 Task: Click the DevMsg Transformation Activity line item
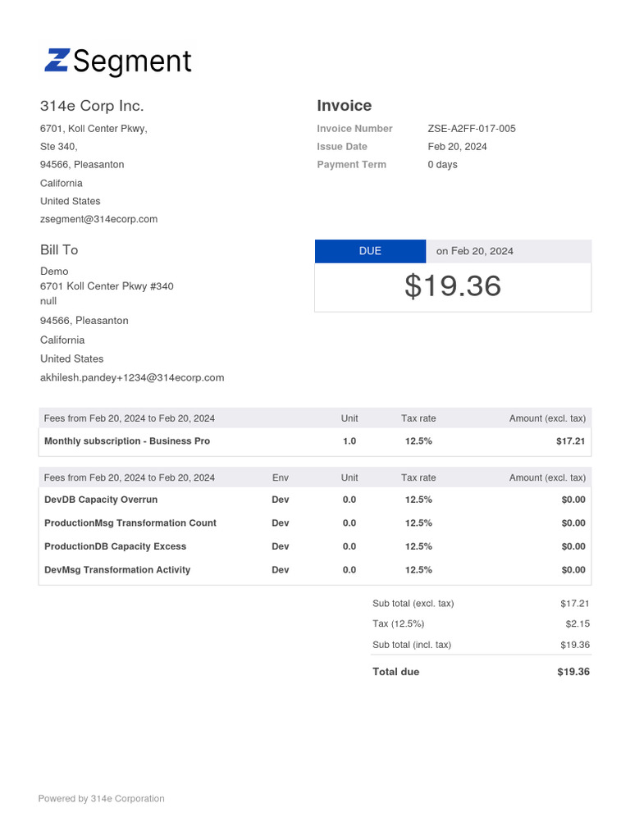117,570
